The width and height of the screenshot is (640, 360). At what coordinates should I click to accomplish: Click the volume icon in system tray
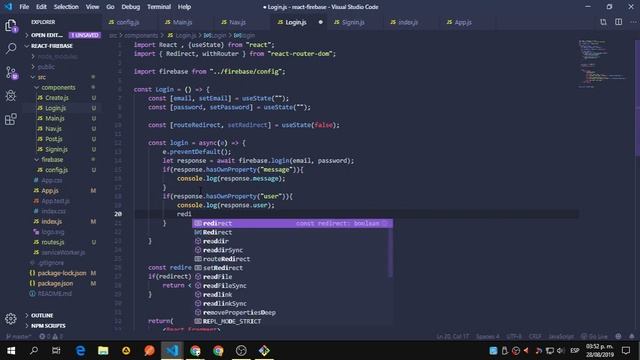(x=561, y=351)
